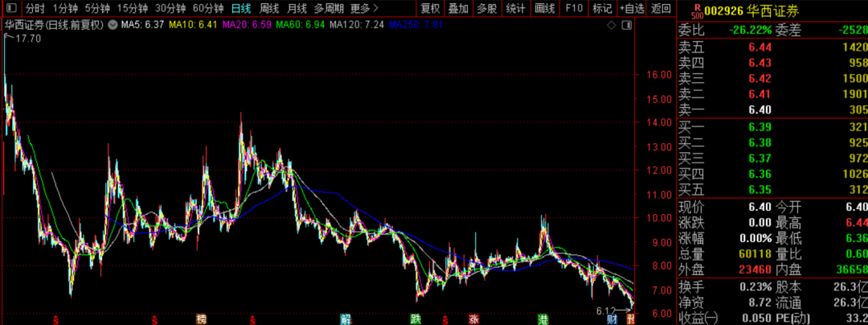Click the MA60: 6.94 indicator label
Image resolution: width=868 pixels, height=325 pixels.
tap(300, 25)
